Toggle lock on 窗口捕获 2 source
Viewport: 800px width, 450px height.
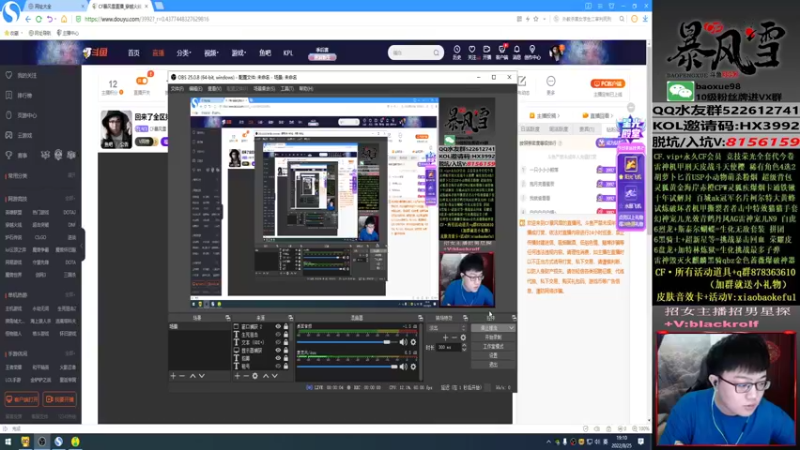click(x=286, y=327)
